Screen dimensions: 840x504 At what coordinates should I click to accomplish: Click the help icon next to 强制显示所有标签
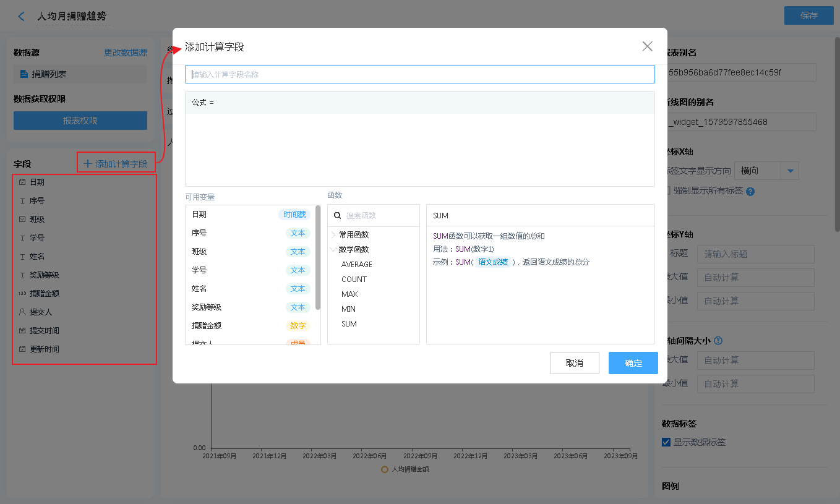750,191
